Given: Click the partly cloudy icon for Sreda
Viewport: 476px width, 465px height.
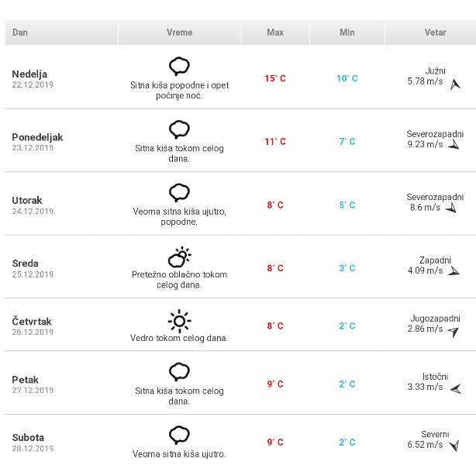Looking at the screenshot, I should pyautogui.click(x=179, y=256).
